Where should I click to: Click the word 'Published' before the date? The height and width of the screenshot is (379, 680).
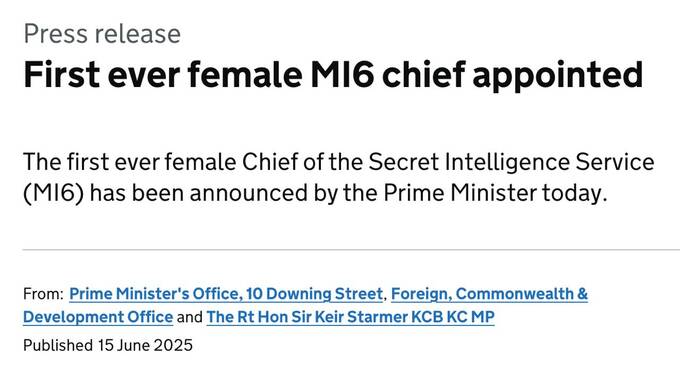(x=58, y=346)
